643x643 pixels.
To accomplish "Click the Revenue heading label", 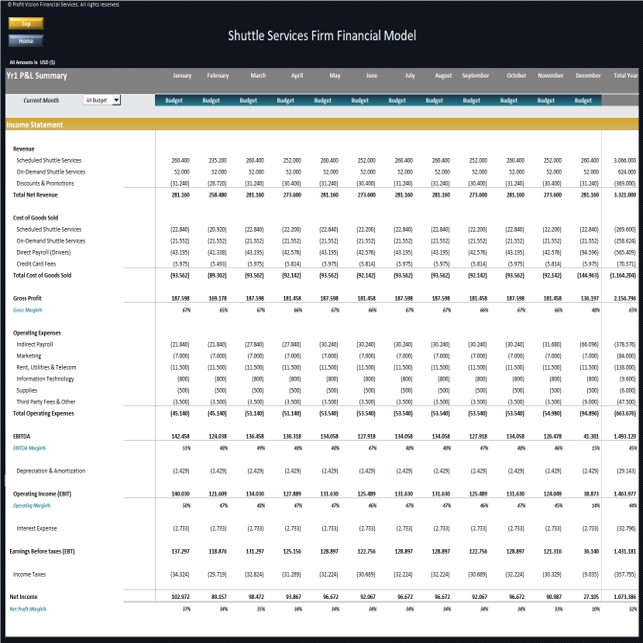I will tap(23, 149).
